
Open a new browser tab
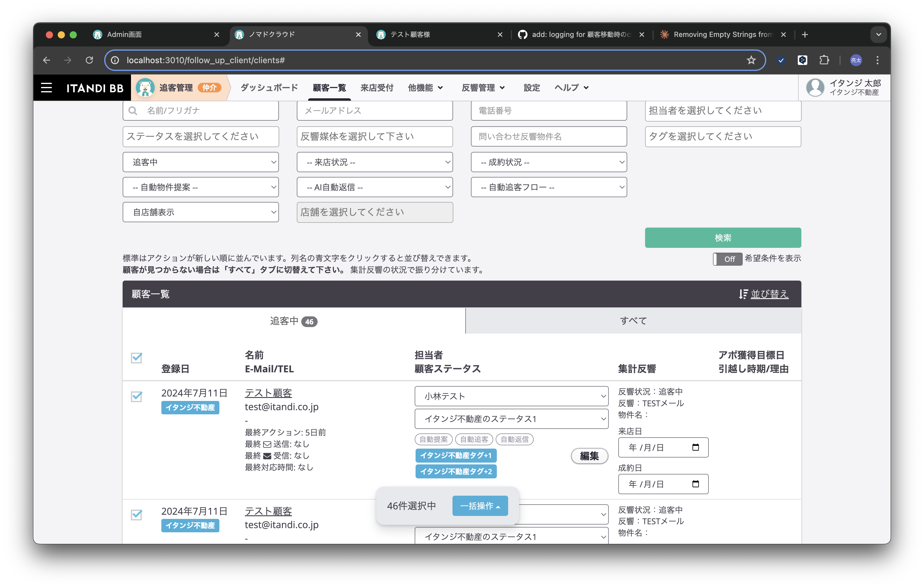click(805, 35)
